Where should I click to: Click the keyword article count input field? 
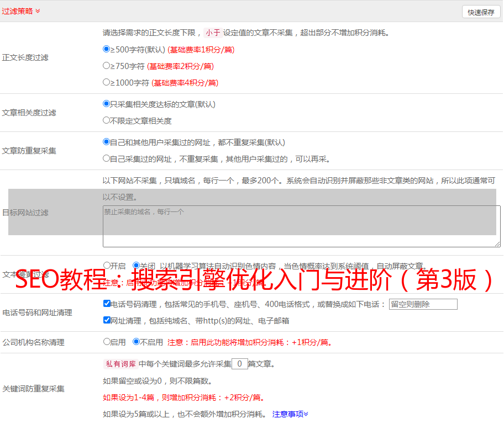(x=239, y=364)
